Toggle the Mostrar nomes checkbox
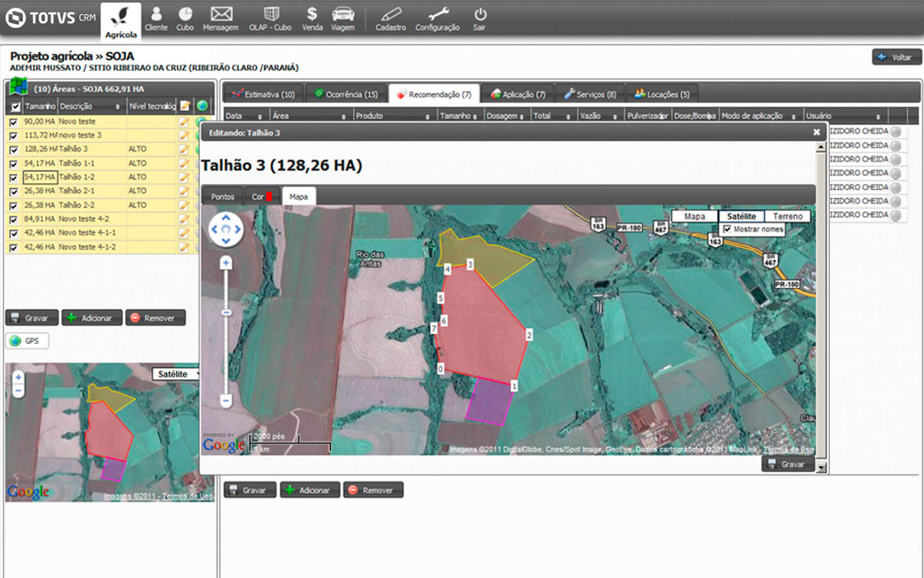The width and height of the screenshot is (924, 578). tap(727, 229)
